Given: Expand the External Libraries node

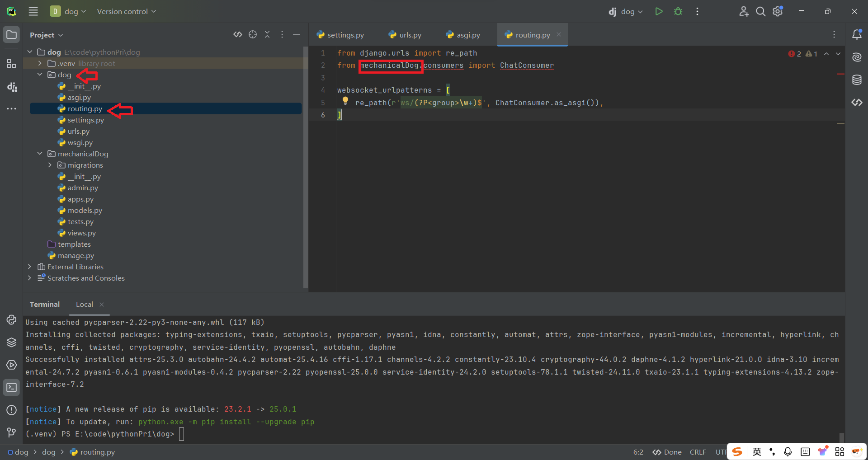Looking at the screenshot, I should tap(29, 267).
